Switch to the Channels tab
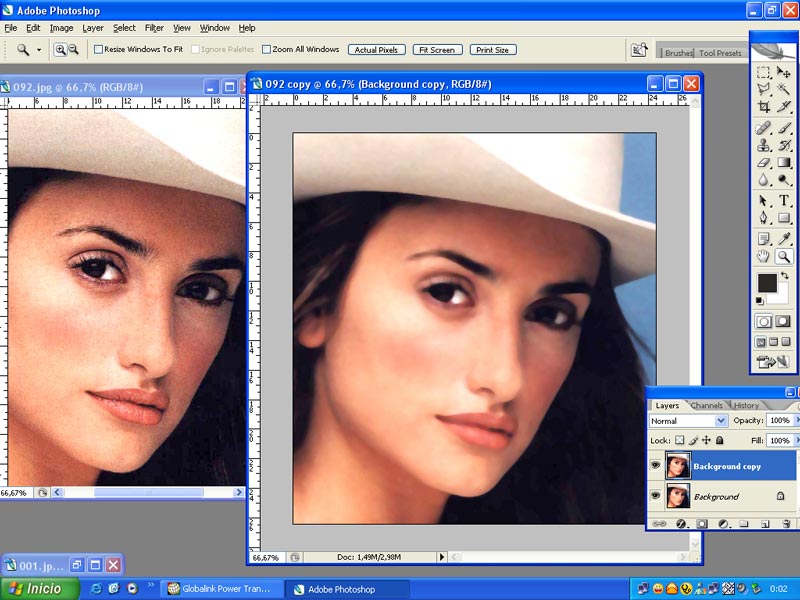Screen dimensions: 800x600 tap(707, 405)
